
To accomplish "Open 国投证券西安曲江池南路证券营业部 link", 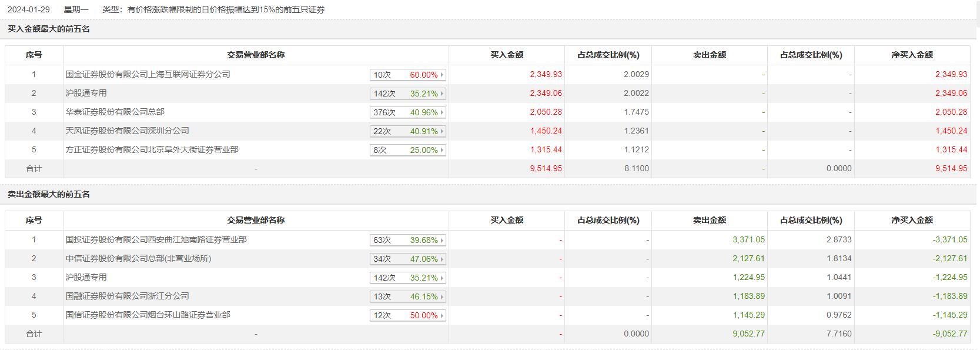I will click(156, 240).
